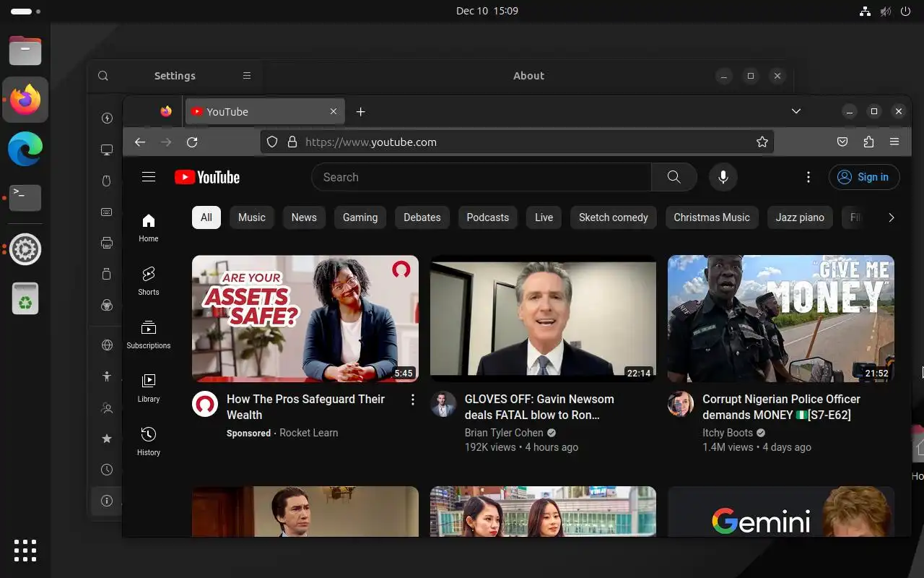The image size is (924, 578).
Task: Open the Files app from the dock
Action: pos(25,50)
